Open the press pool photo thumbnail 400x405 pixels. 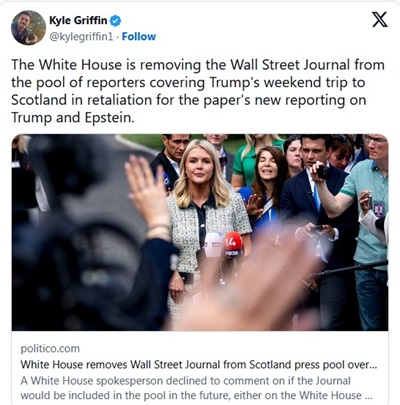click(200, 232)
